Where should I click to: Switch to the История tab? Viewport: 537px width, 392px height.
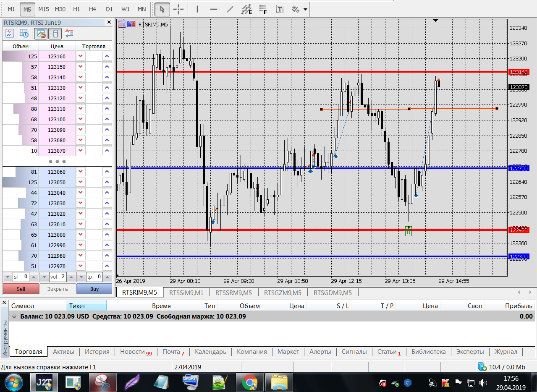(x=97, y=352)
